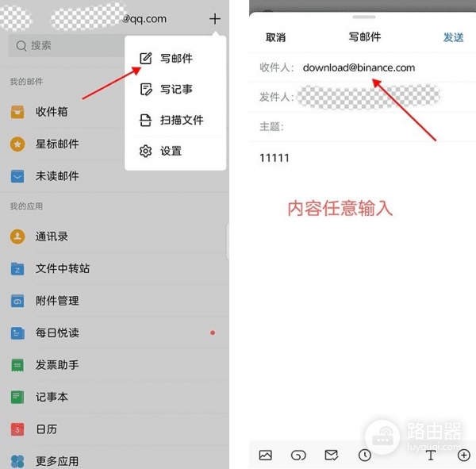Open 设置 from the popup menu
This screenshot has height=469, width=476.
171,151
